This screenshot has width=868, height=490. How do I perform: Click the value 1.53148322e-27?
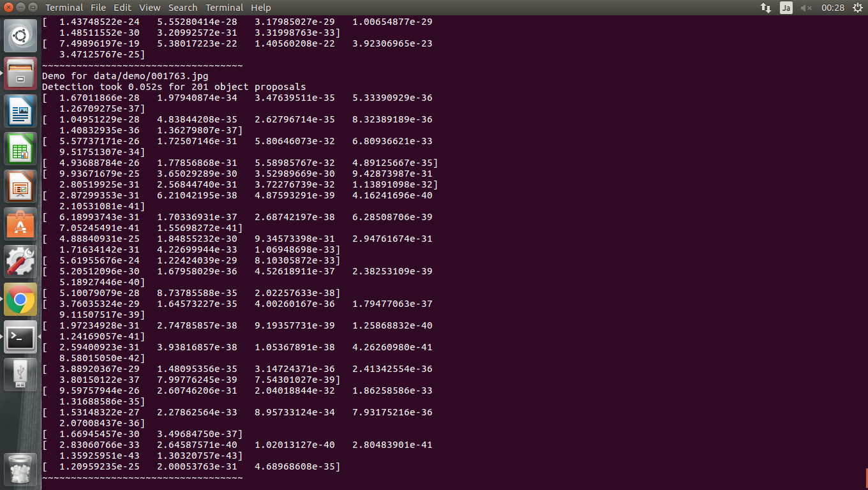[x=99, y=412]
